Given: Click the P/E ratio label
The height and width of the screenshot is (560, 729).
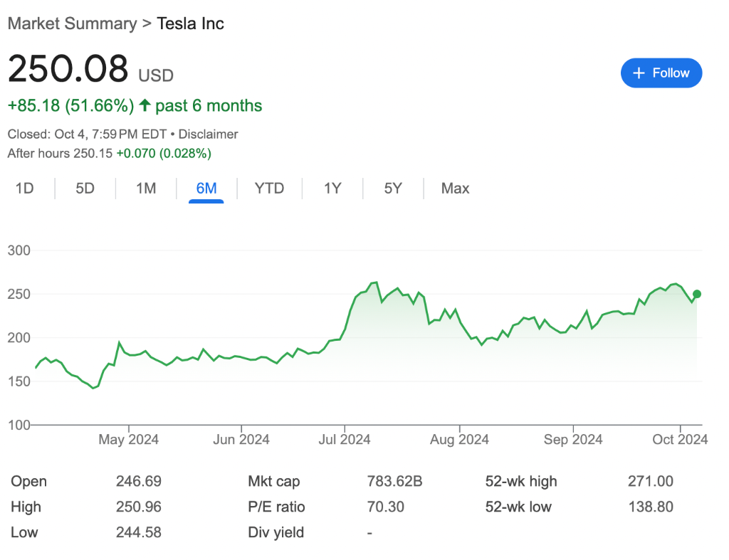Looking at the screenshot, I should pyautogui.click(x=276, y=507).
